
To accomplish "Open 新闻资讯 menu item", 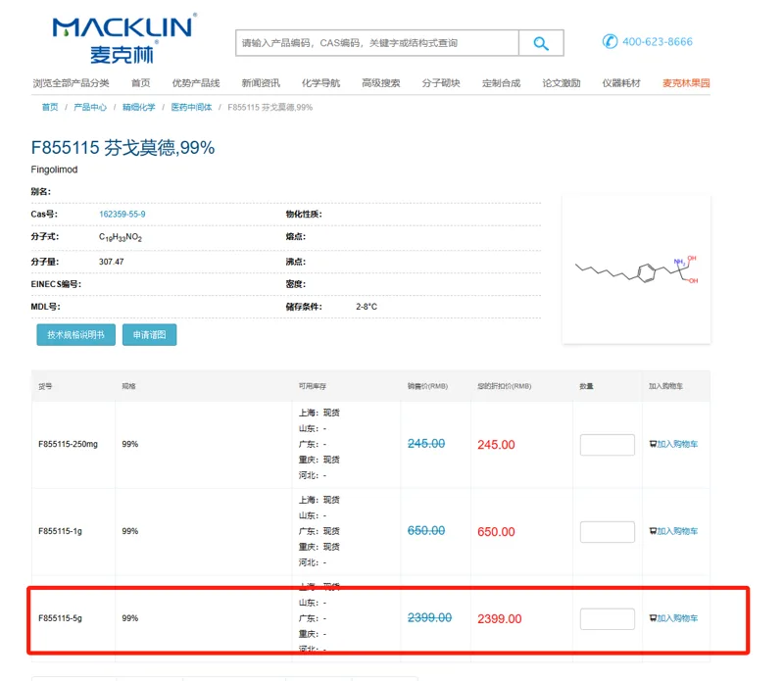I will click(x=261, y=83).
